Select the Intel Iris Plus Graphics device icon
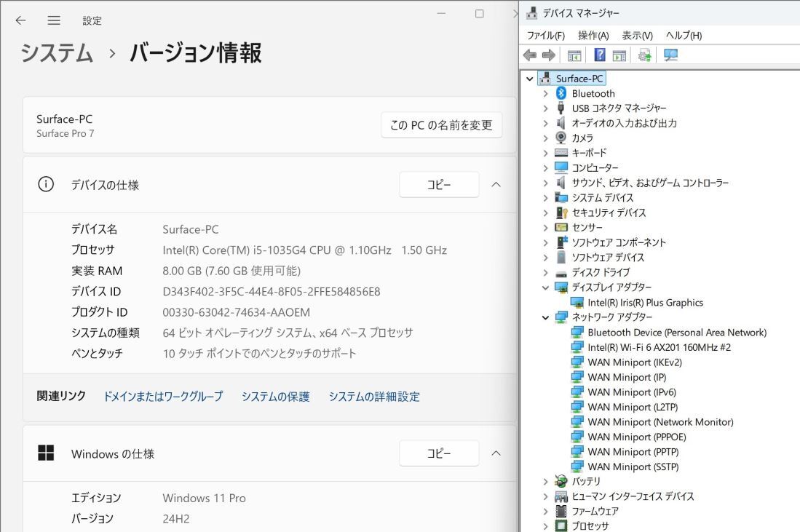The height and width of the screenshot is (532, 800). coord(577,303)
